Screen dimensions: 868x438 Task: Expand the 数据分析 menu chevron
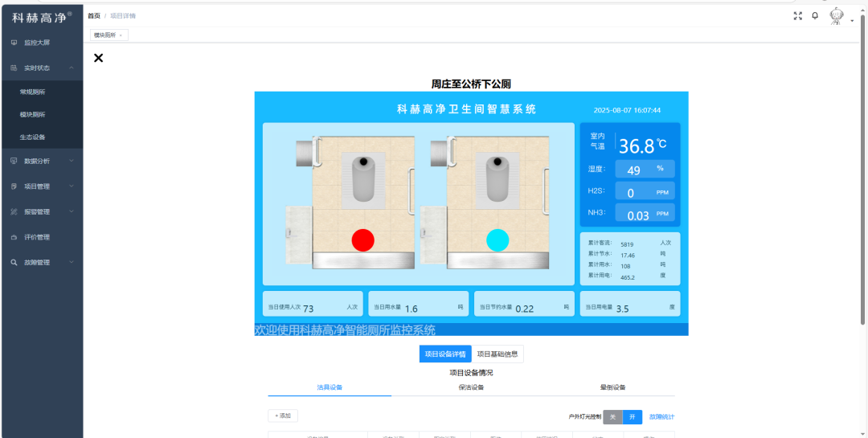tap(72, 161)
